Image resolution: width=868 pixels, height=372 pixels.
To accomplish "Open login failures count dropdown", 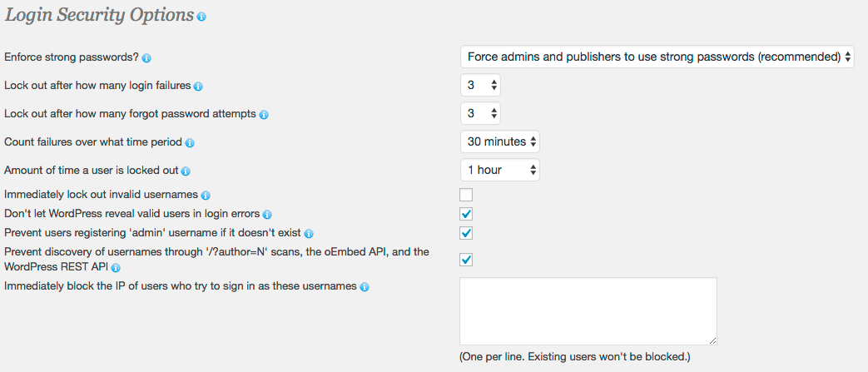I will click(x=481, y=85).
